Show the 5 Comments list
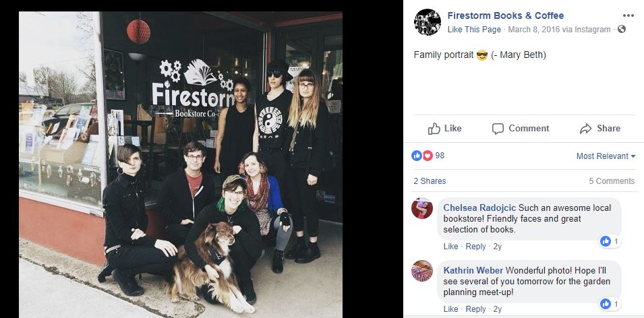Screen dimensions: 644x318 (612, 181)
